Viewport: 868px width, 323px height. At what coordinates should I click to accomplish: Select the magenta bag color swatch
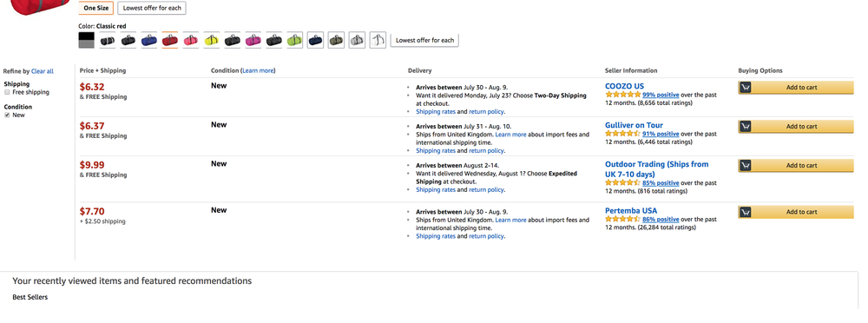click(x=253, y=41)
